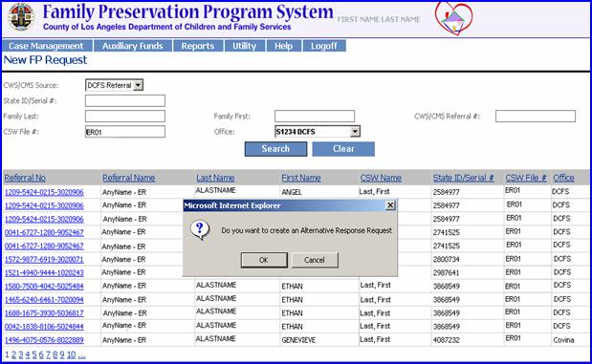Open referral 1521-4940-9444-1020243

click(44, 272)
